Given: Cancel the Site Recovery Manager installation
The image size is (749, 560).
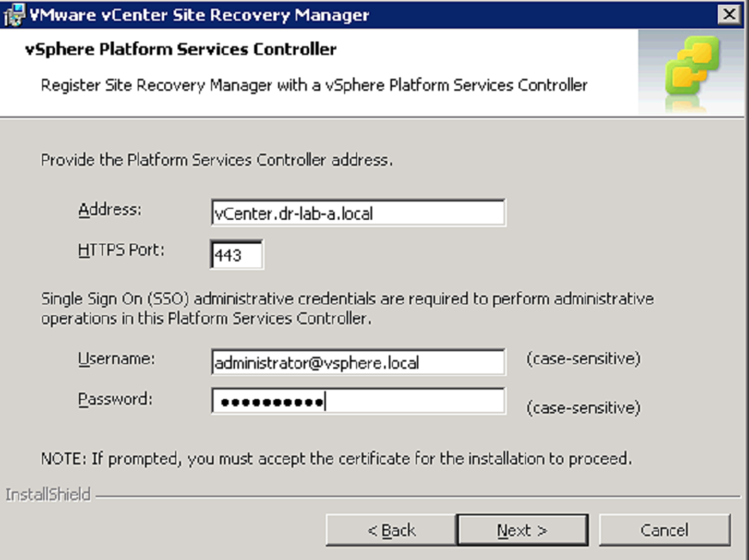Looking at the screenshot, I should (x=665, y=530).
